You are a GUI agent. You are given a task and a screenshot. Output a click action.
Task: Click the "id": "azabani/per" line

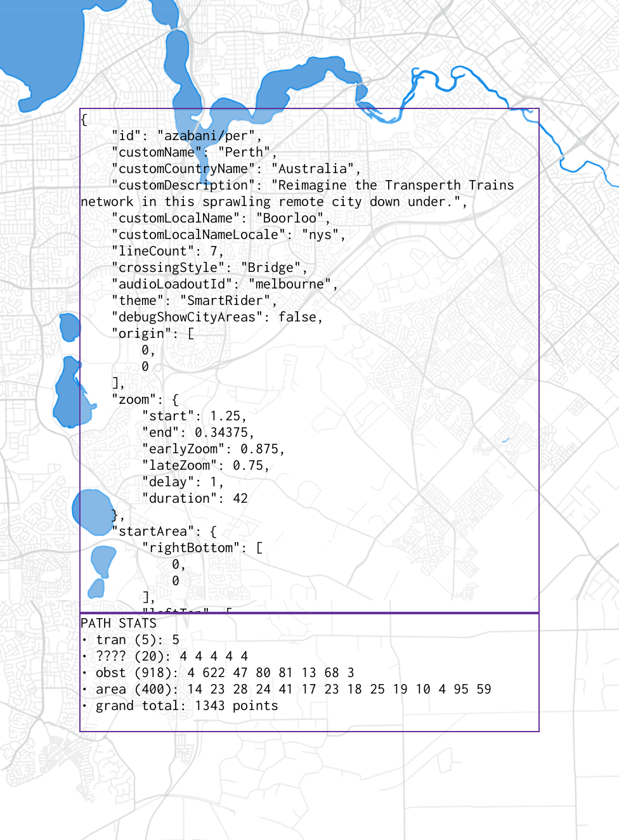pos(186,136)
